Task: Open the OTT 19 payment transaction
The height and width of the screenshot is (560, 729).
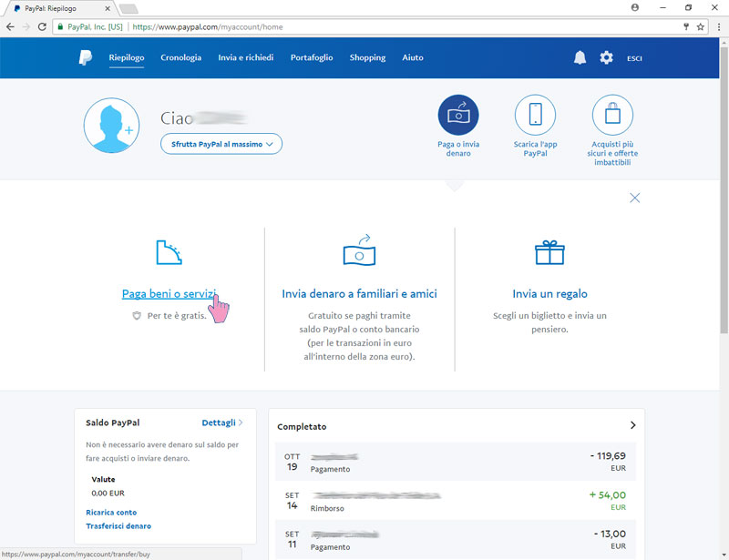Action: [x=455, y=462]
